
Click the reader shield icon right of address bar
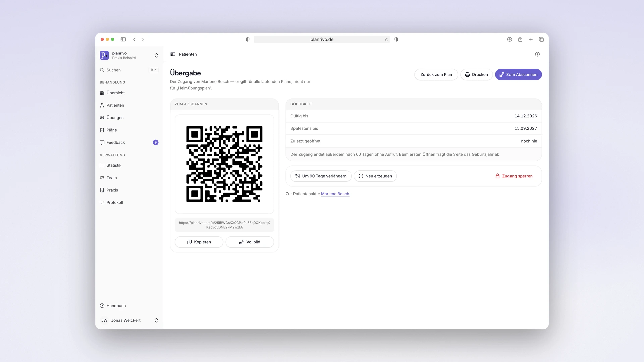[x=396, y=39]
